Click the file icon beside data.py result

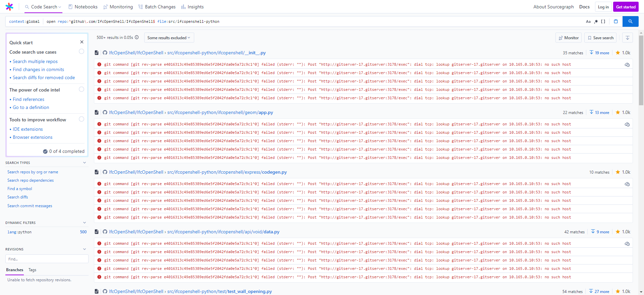(x=97, y=232)
